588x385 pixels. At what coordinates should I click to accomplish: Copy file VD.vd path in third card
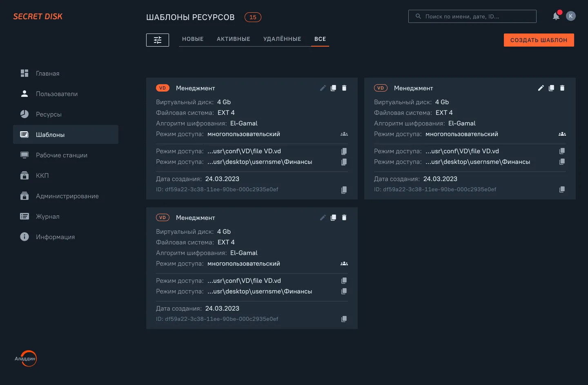tap(344, 281)
